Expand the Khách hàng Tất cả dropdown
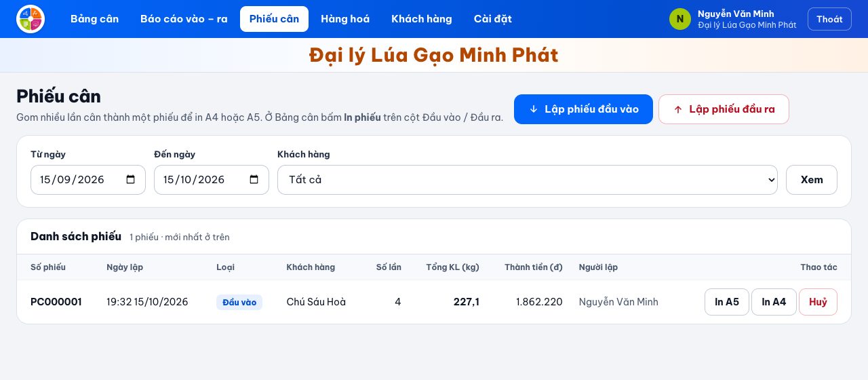Viewport: 868px width, 380px height. click(528, 180)
